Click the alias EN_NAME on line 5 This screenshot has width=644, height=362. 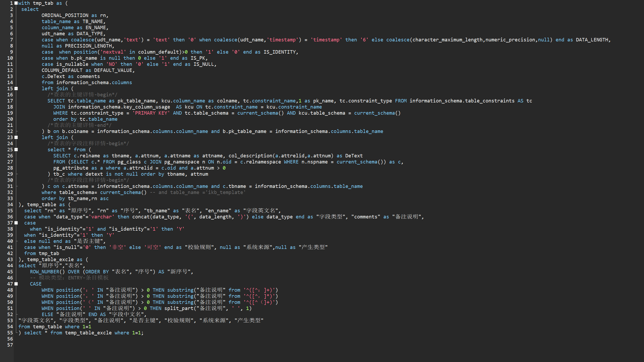(x=96, y=28)
